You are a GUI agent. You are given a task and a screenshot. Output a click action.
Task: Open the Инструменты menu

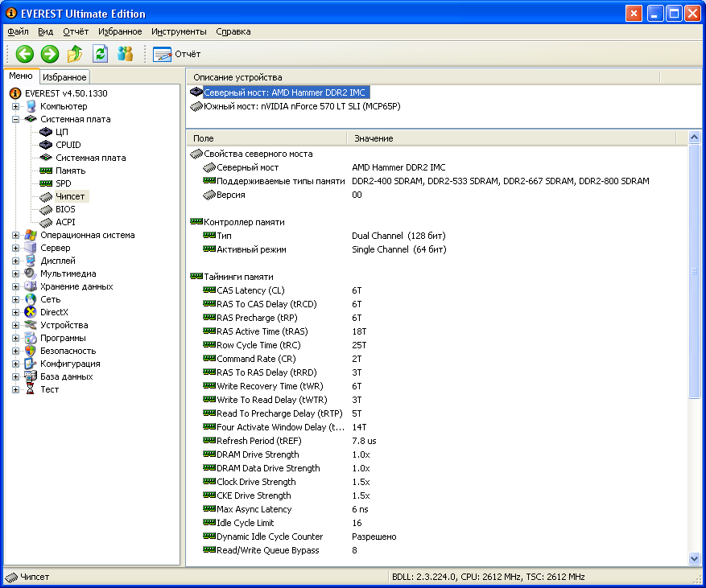pos(179,31)
